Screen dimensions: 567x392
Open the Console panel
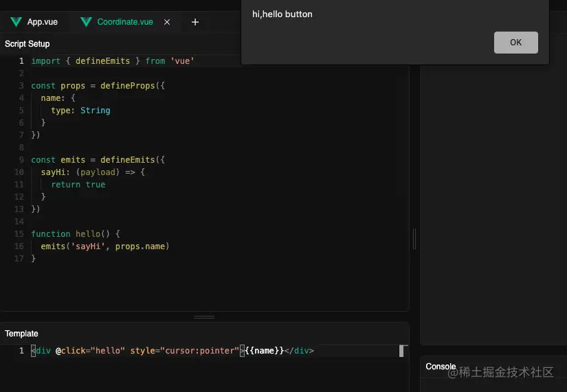441,367
